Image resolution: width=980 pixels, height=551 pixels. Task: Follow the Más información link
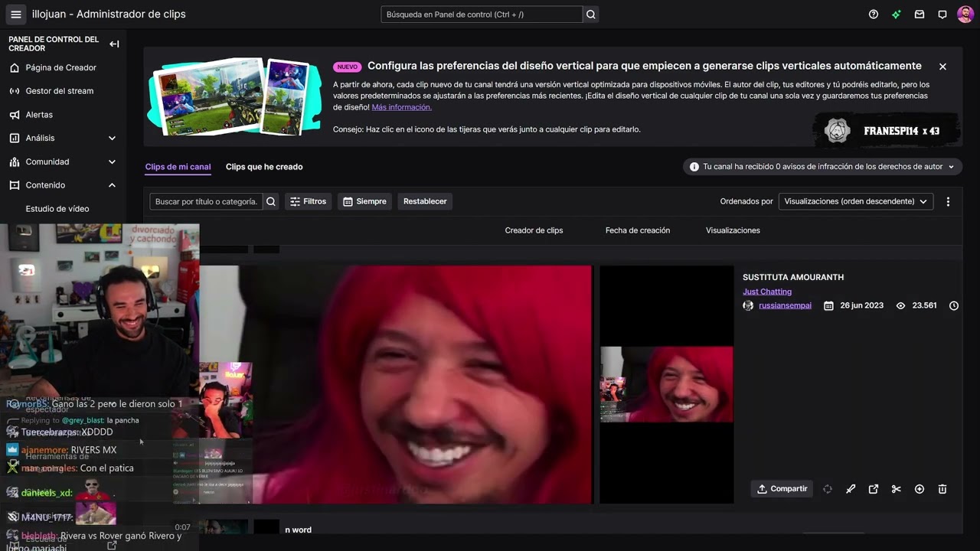click(401, 107)
